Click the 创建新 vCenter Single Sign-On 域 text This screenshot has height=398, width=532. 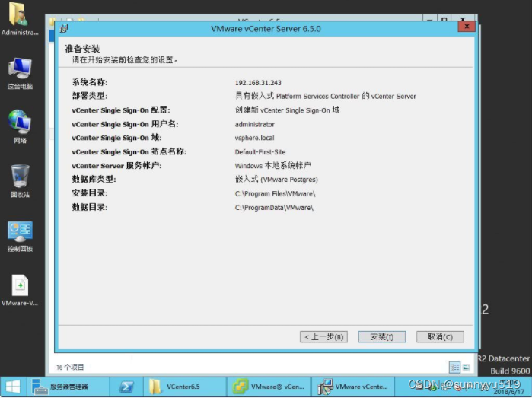[x=288, y=110]
